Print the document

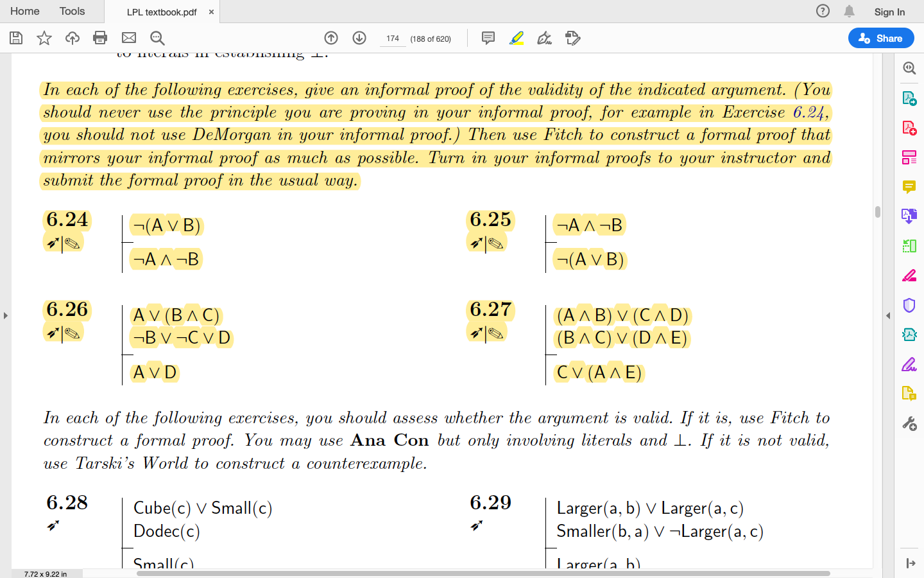point(100,38)
